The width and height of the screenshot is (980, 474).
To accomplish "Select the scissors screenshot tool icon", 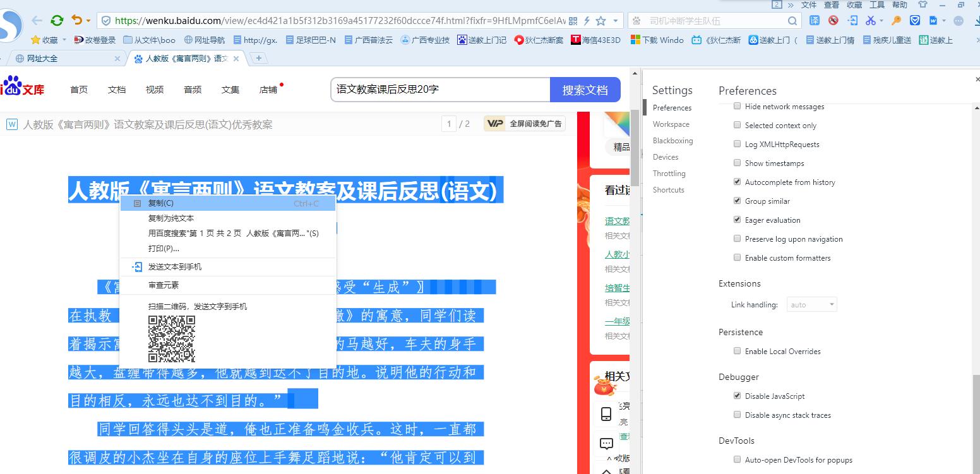I will [871, 20].
